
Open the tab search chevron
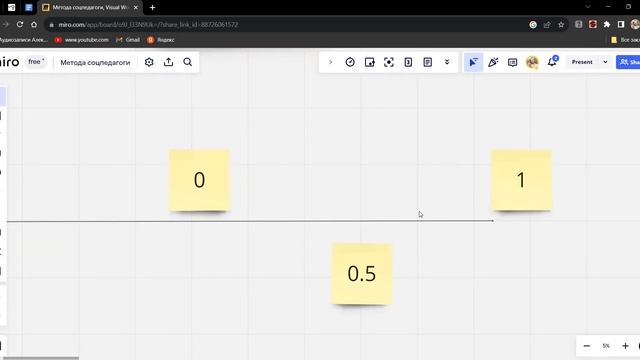point(588,7)
